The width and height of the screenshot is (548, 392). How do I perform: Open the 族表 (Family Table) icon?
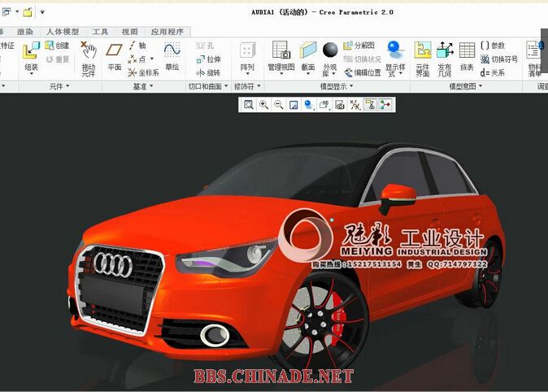click(x=467, y=55)
